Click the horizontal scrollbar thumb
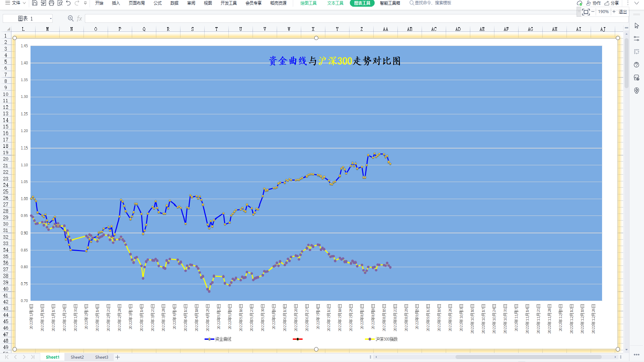The height and width of the screenshot is (362, 644). (x=528, y=357)
